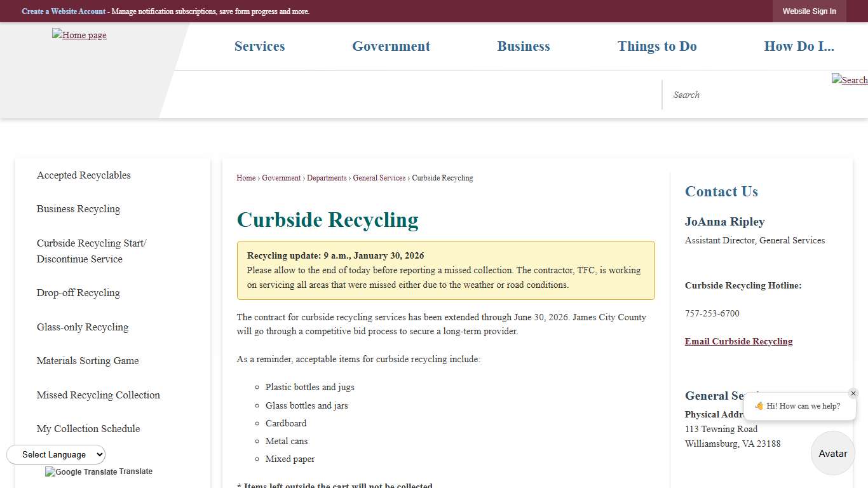
Task: Click Email Curbside Recycling link
Action: click(738, 341)
